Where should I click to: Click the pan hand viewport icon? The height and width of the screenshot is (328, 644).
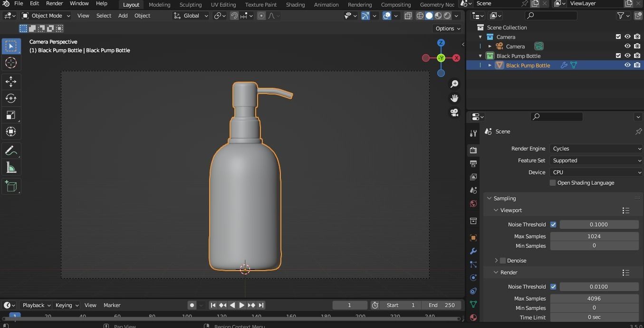click(454, 98)
